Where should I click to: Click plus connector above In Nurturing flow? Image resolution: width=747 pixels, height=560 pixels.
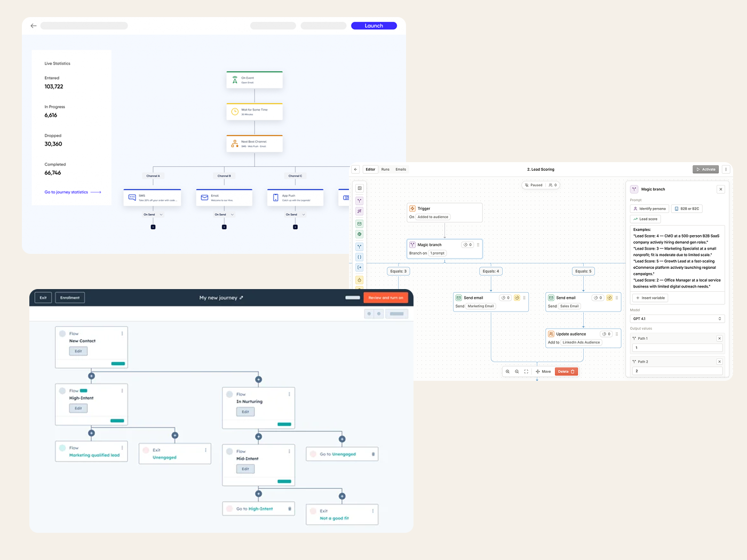point(258,380)
